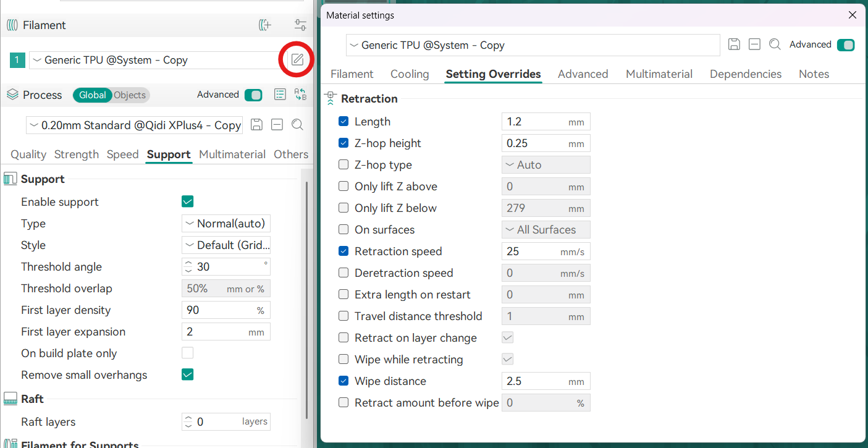The width and height of the screenshot is (868, 448).
Task: Switch to the Speed tab
Action: (x=123, y=154)
